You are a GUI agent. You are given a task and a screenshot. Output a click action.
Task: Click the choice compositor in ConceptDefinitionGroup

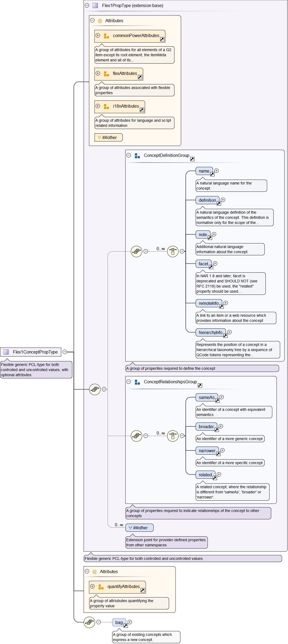pos(173,251)
